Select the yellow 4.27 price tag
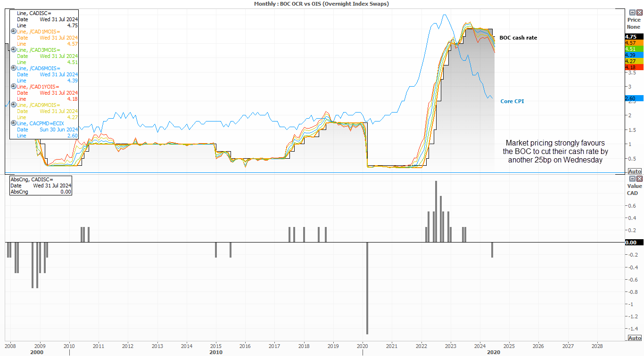The image size is (644, 356). click(634, 61)
